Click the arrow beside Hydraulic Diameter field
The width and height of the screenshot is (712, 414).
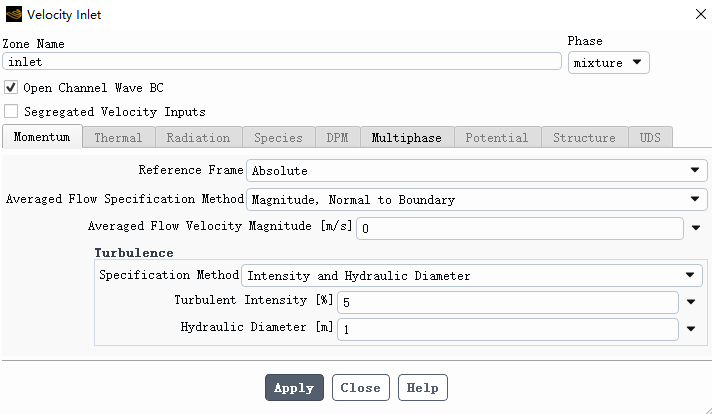pos(691,329)
